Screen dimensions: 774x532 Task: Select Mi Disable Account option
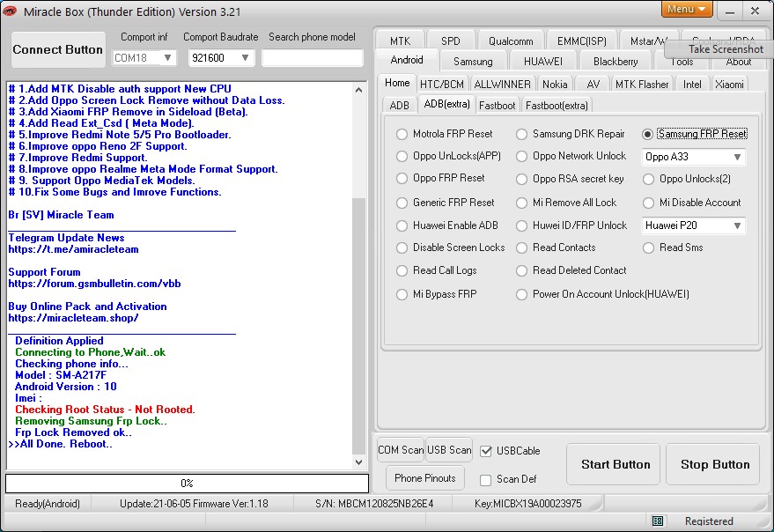pyautogui.click(x=692, y=203)
